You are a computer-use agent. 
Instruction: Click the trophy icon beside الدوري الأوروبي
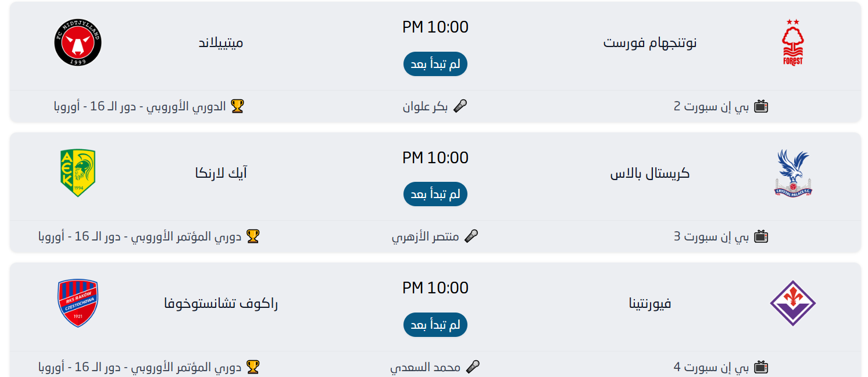point(237,106)
